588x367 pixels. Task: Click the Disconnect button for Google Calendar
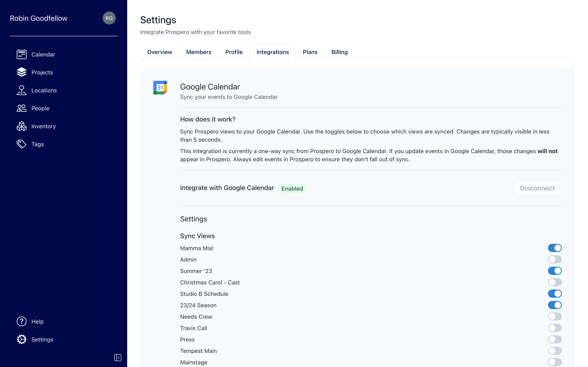coord(537,188)
